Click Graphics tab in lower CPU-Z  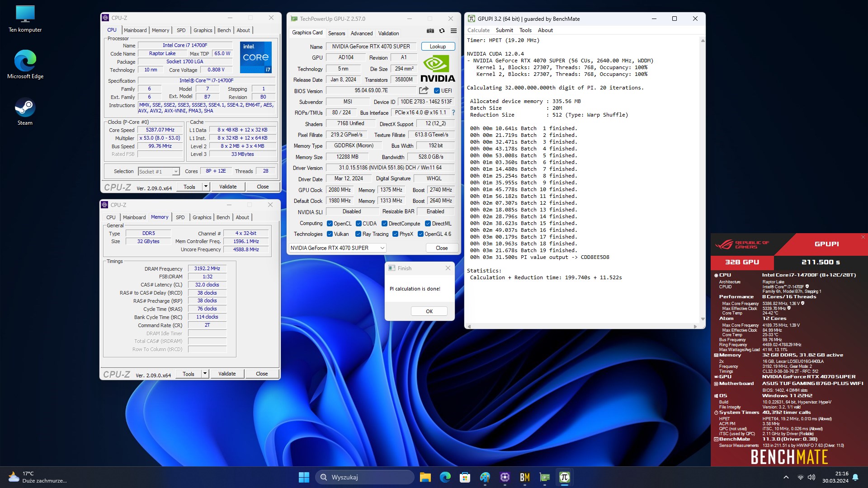click(202, 217)
